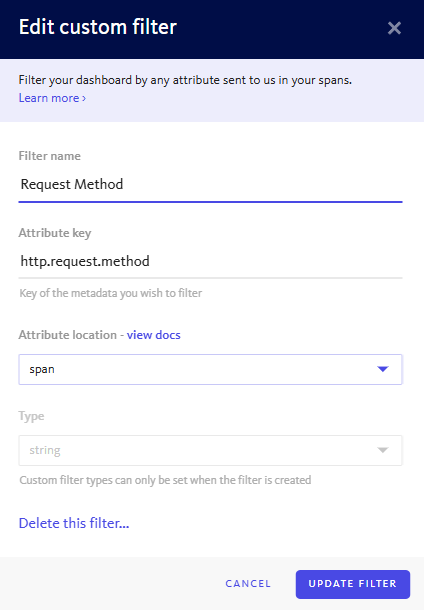Choose Delete this filter...
The height and width of the screenshot is (610, 424).
pyautogui.click(x=74, y=523)
